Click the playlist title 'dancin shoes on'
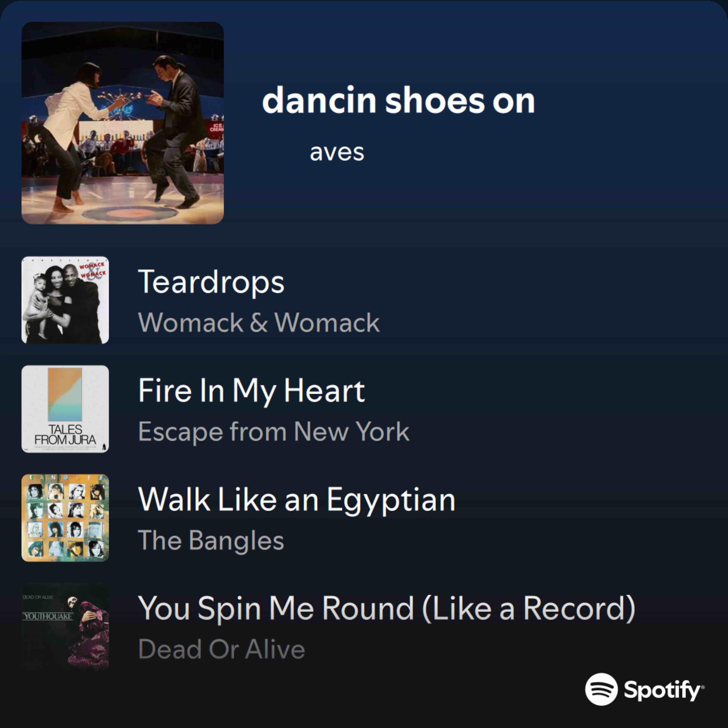The height and width of the screenshot is (728, 728). (398, 100)
